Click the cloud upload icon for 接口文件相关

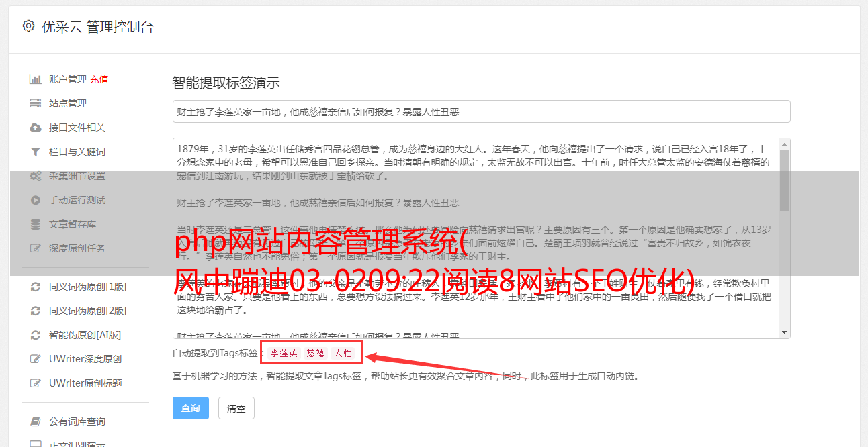coord(36,128)
